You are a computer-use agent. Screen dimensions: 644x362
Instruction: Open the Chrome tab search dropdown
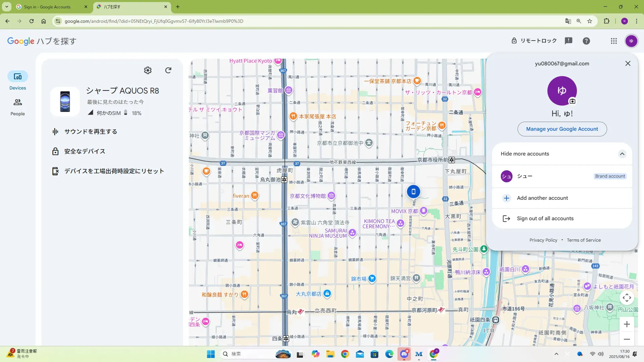[6, 6]
